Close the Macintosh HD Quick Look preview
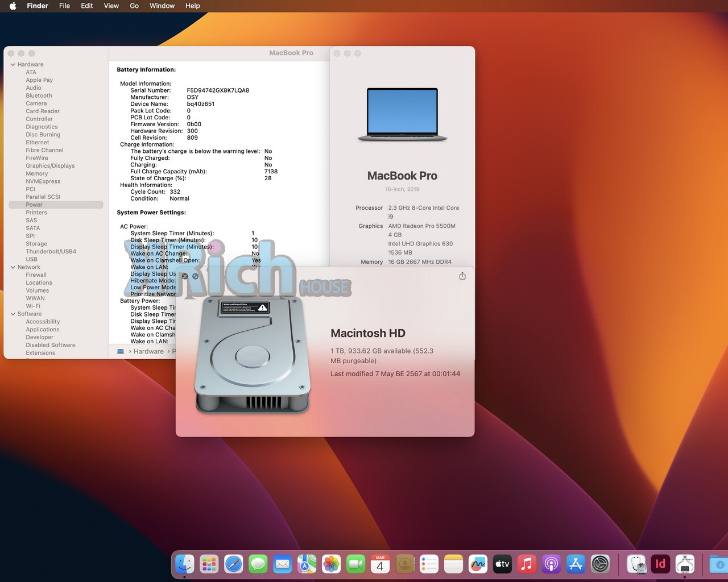This screenshot has width=728, height=582. (185, 276)
